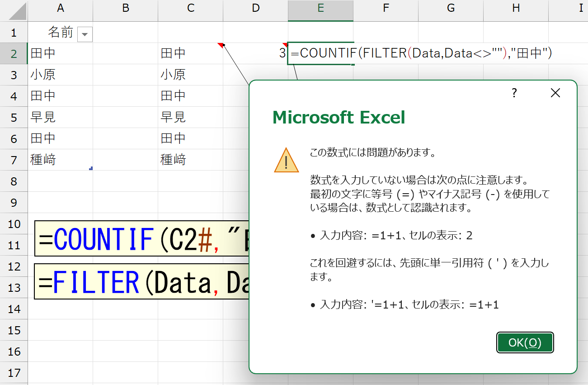The height and width of the screenshot is (385, 588).
Task: Click the この数式には問題があります message
Action: 373,152
